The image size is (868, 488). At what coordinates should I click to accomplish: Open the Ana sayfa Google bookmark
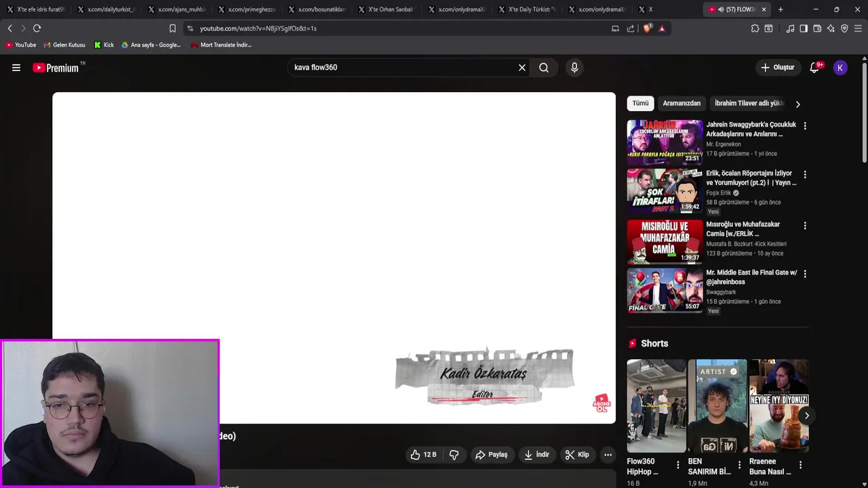tap(151, 45)
